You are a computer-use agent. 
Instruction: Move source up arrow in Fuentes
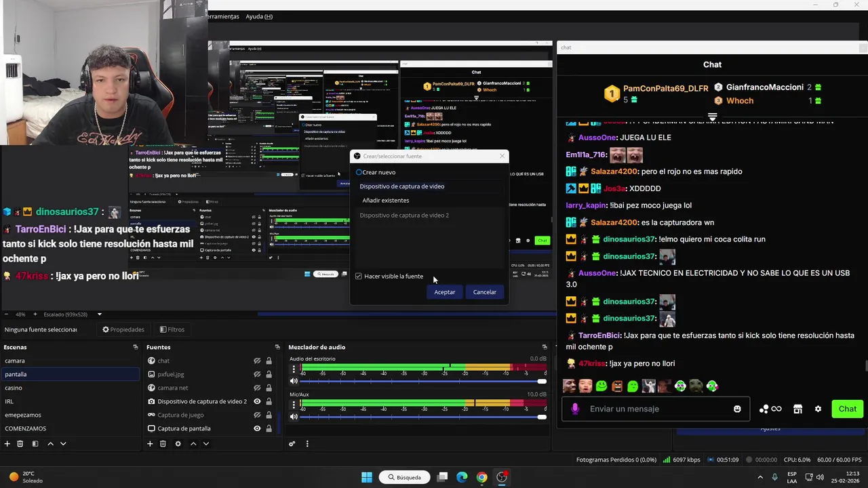pos(193,444)
